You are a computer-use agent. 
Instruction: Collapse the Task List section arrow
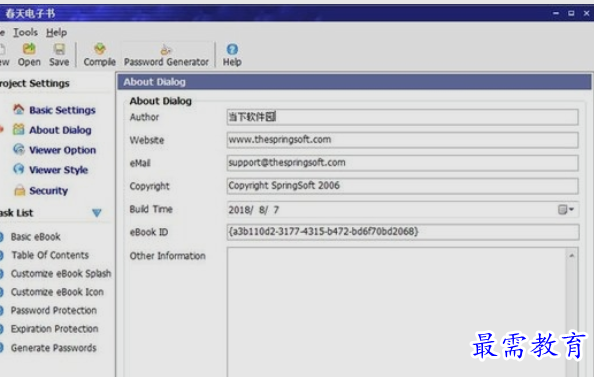click(x=97, y=213)
